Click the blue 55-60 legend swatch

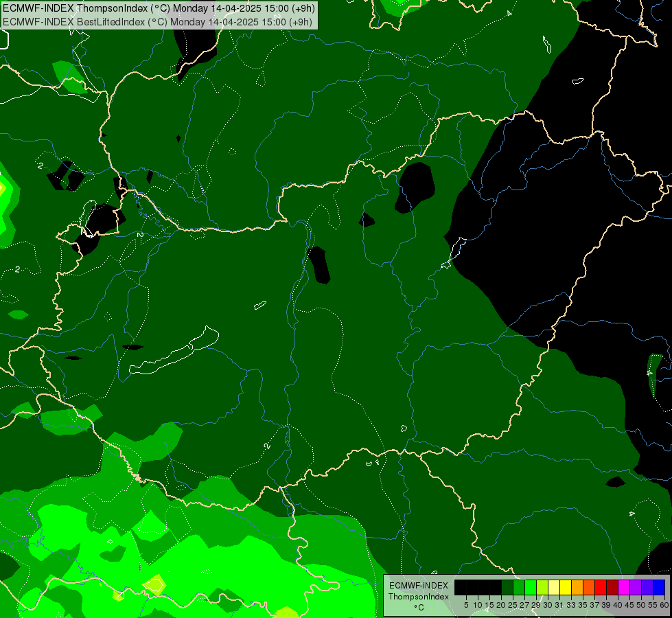point(659,587)
